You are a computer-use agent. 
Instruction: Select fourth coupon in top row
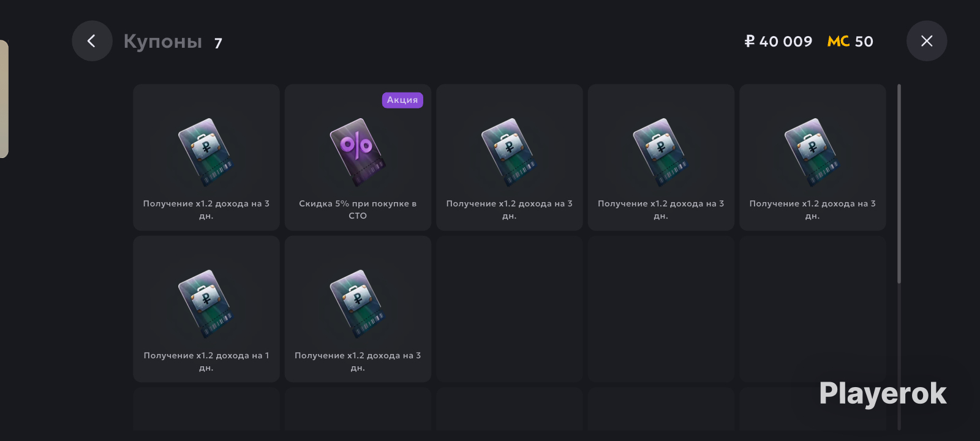(x=661, y=157)
